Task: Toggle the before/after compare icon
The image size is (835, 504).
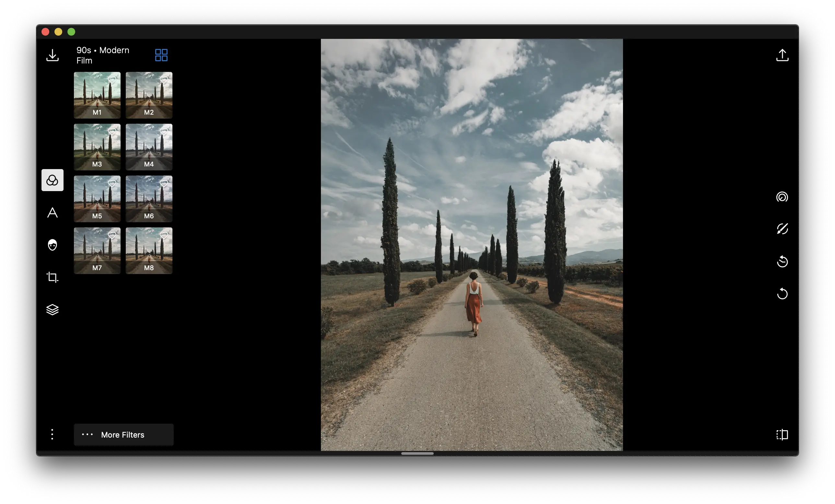Action: pyautogui.click(x=782, y=435)
